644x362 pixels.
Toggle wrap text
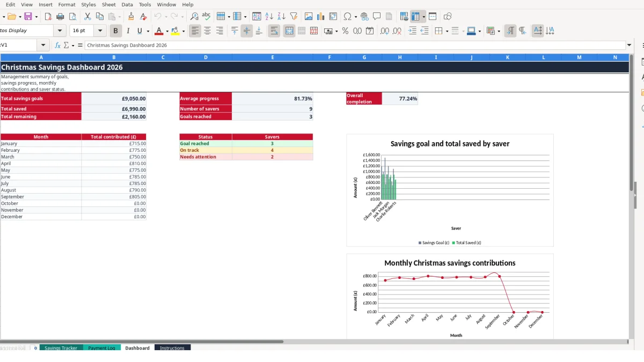pos(274,31)
